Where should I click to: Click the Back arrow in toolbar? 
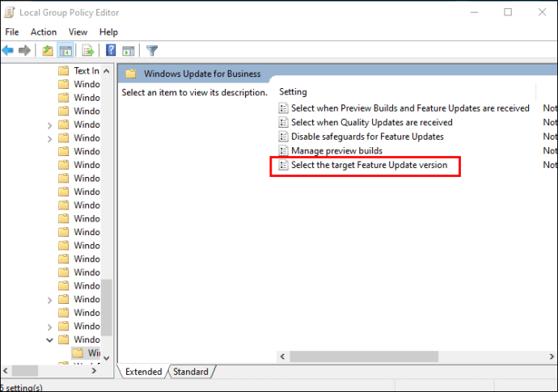click(x=8, y=50)
